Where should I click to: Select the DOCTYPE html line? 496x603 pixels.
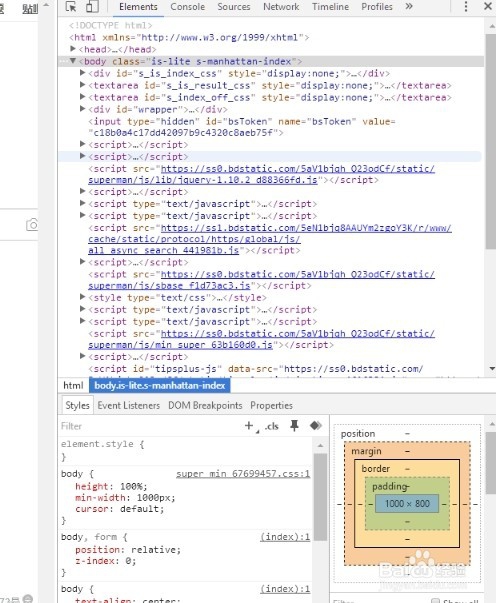pyautogui.click(x=111, y=25)
